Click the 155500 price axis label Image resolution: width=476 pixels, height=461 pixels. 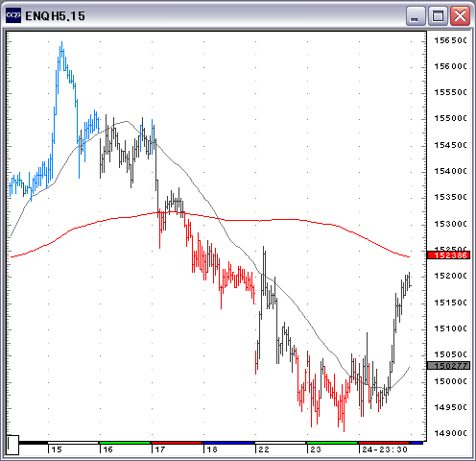pyautogui.click(x=450, y=92)
